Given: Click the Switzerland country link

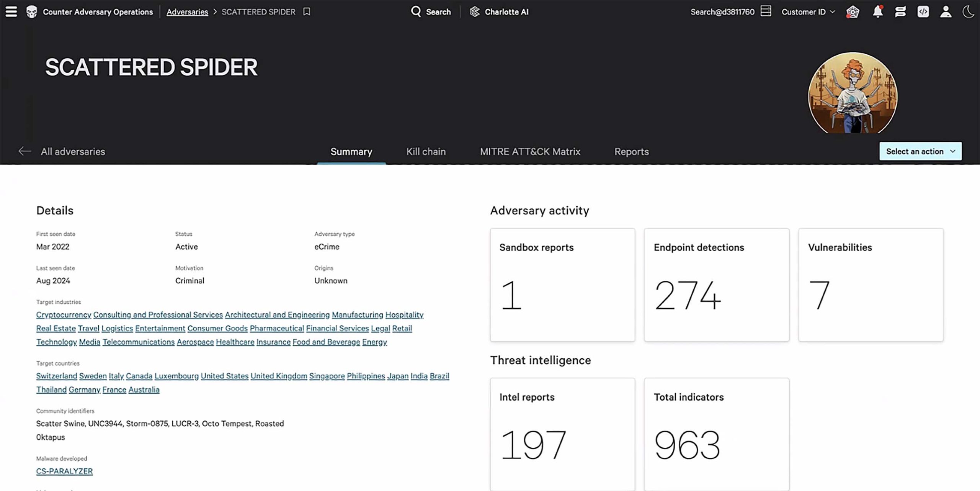Looking at the screenshot, I should point(57,376).
